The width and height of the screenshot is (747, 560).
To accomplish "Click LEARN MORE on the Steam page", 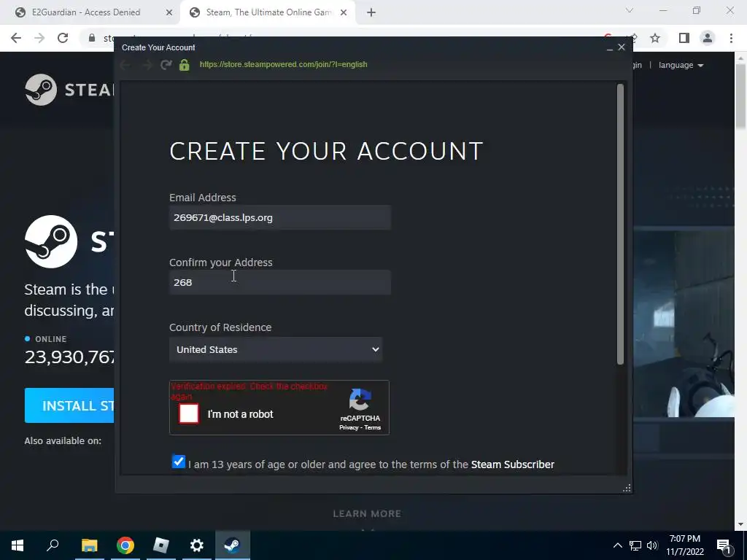I will coord(367,513).
